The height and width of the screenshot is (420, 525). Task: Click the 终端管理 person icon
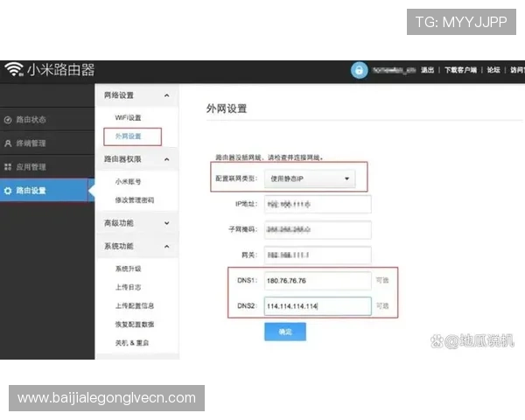coord(8,143)
